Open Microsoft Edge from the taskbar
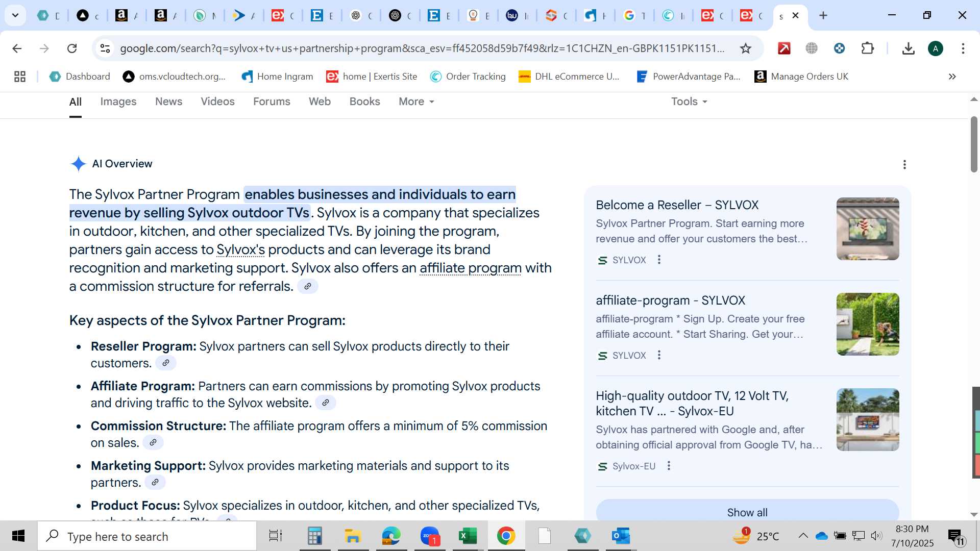Viewport: 980px width, 551px height. point(391,536)
